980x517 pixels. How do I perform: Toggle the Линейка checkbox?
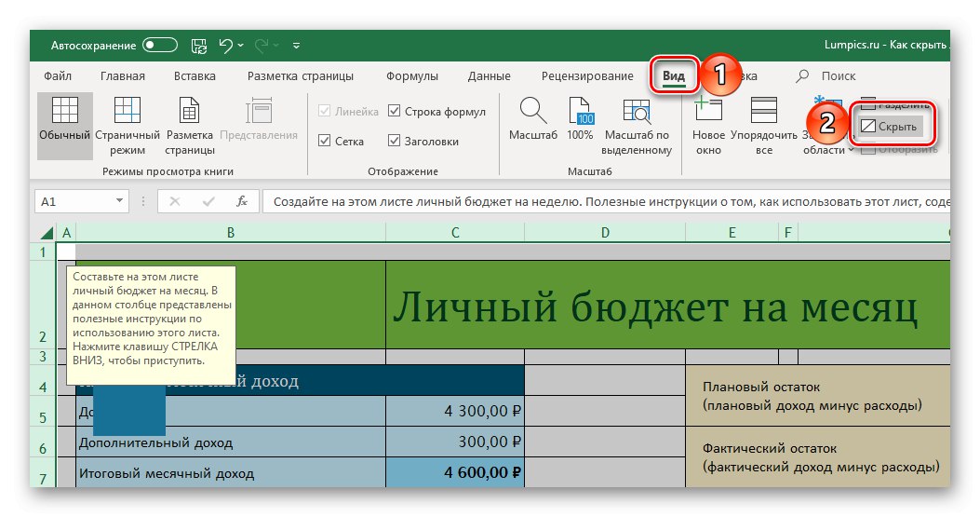(325, 111)
